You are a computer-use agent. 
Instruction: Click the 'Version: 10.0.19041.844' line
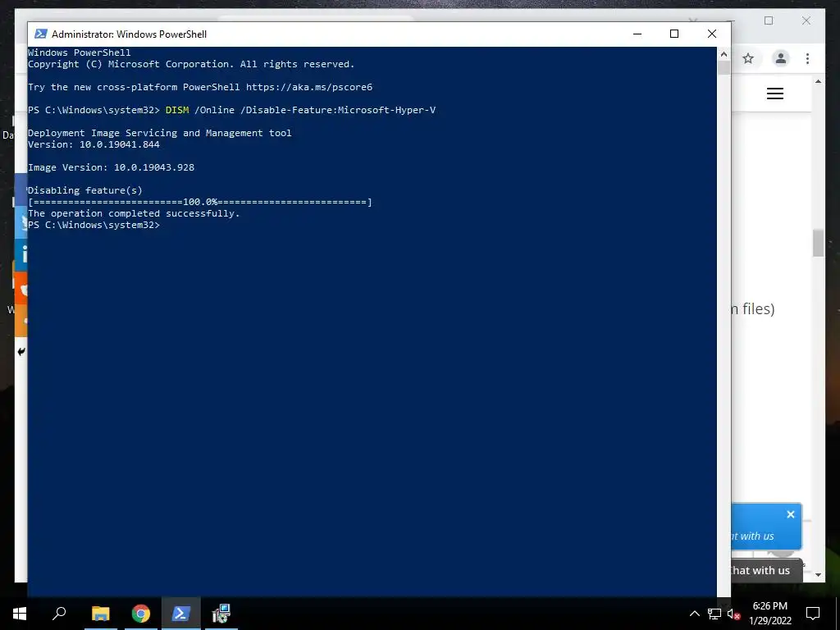94,144
